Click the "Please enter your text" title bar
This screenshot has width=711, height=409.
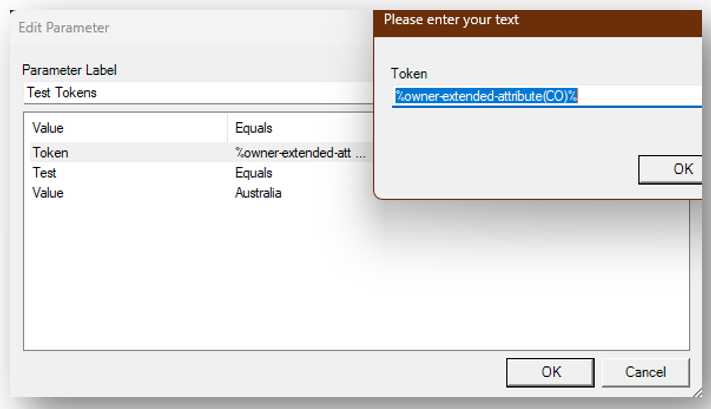(452, 19)
